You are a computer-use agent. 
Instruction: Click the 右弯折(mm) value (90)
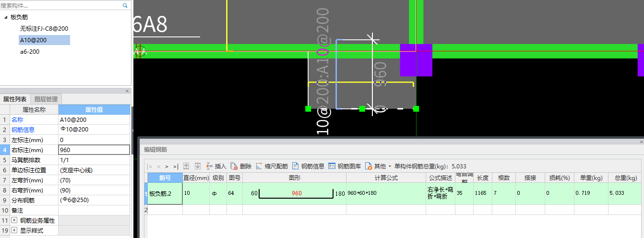point(94,190)
